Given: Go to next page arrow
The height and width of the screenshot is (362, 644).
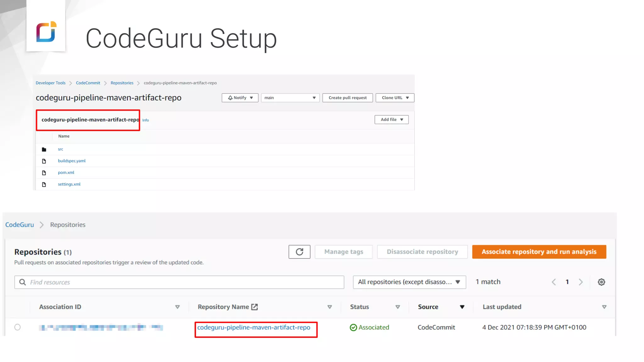Looking at the screenshot, I should [x=580, y=282].
